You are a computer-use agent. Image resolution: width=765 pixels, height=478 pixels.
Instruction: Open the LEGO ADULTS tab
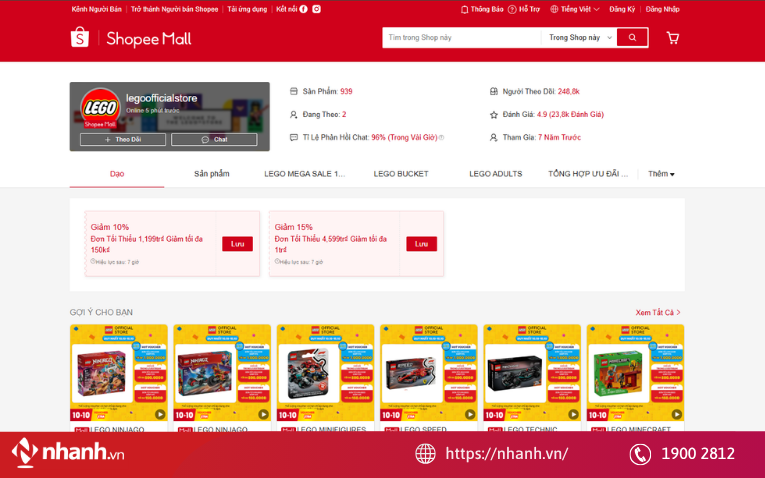click(496, 174)
